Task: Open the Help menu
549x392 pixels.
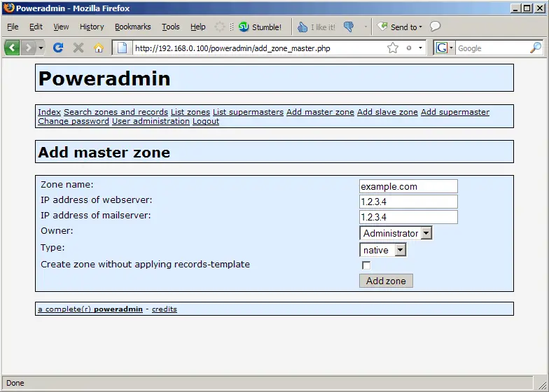Action: pos(197,27)
